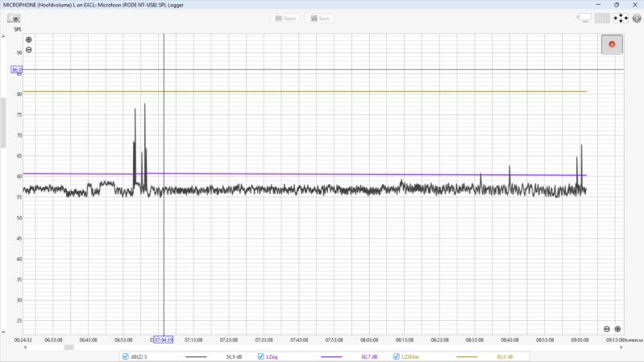The image size is (644, 362).
Task: Click the capture image icon top-left
Action: tap(14, 18)
